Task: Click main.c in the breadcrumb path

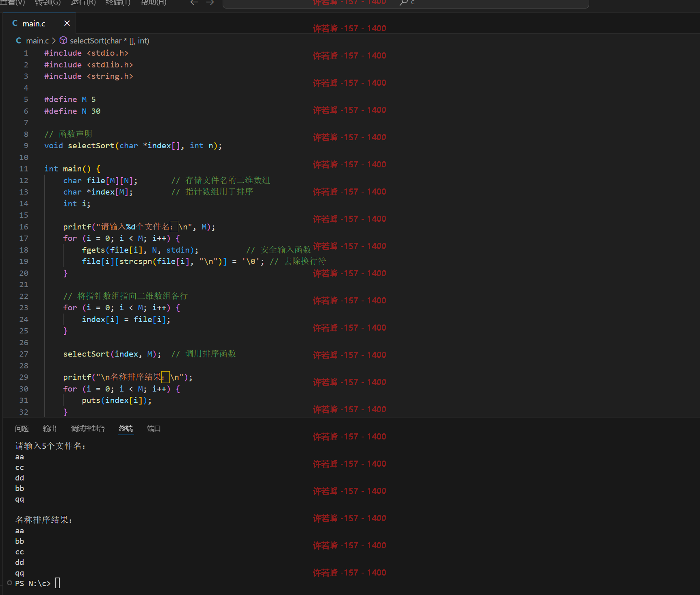Action: 37,41
